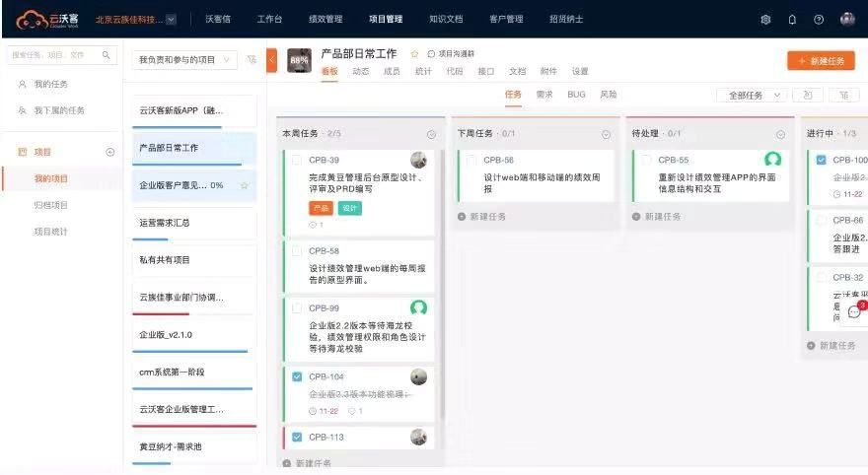This screenshot has height=475, width=868.
Task: Open 下周任务 column options icon
Action: point(606,134)
